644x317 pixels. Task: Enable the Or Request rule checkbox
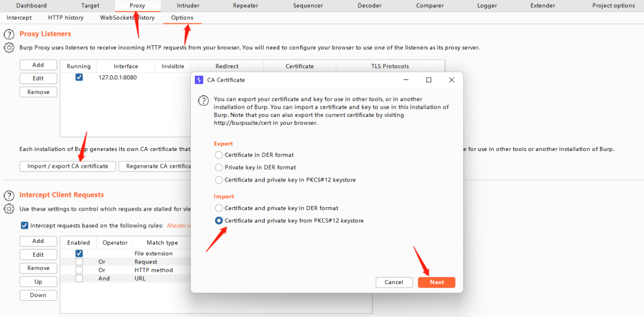coord(79,262)
